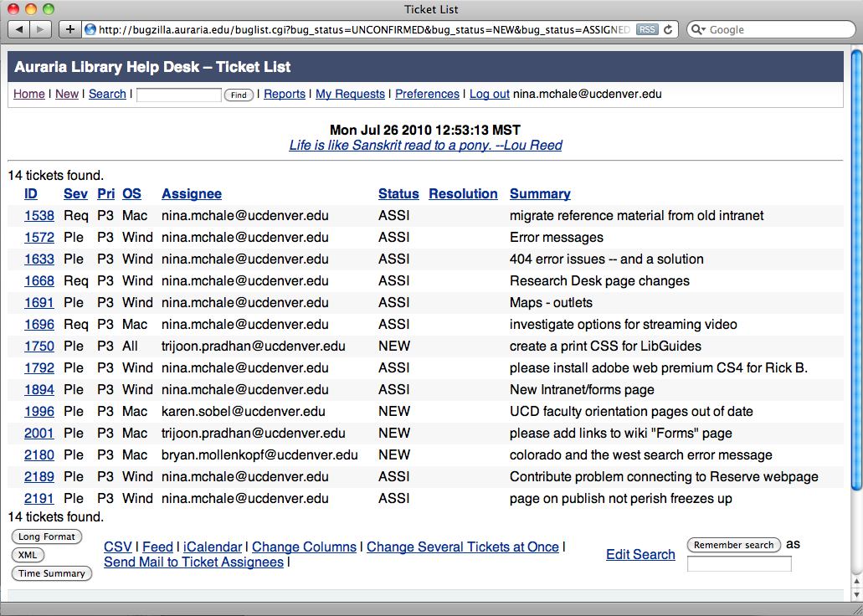The width and height of the screenshot is (863, 616).
Task: Open ticket 2180
Action: pos(39,454)
